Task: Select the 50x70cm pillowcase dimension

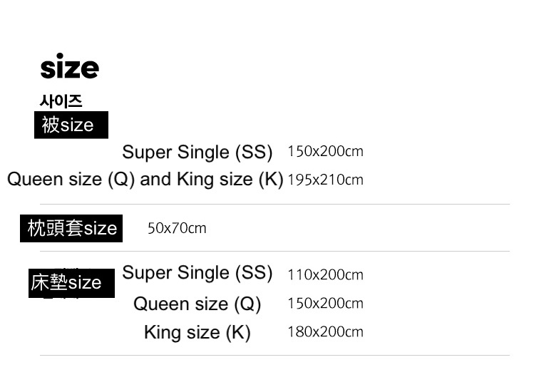Action: [x=177, y=228]
